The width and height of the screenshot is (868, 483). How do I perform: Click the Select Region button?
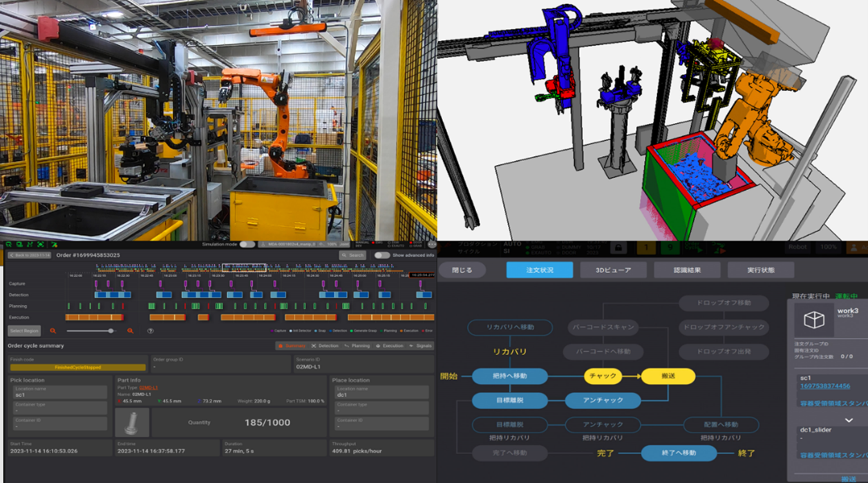click(23, 330)
